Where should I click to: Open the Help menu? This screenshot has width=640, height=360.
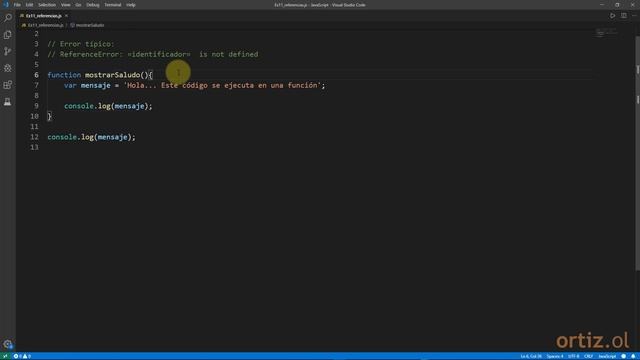pos(131,5)
